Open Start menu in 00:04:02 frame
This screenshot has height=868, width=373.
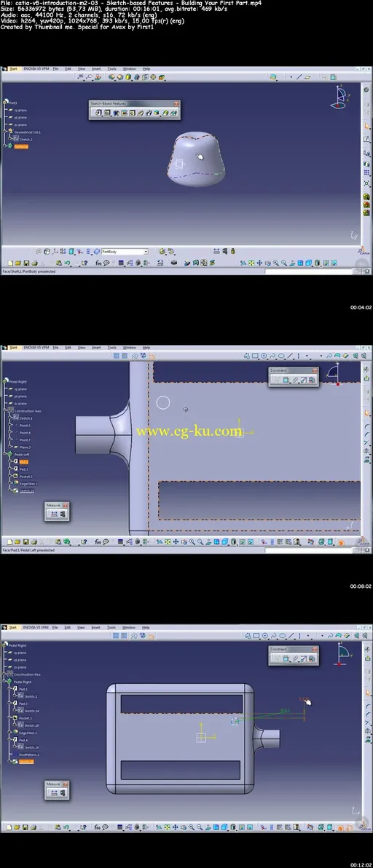tap(12, 68)
